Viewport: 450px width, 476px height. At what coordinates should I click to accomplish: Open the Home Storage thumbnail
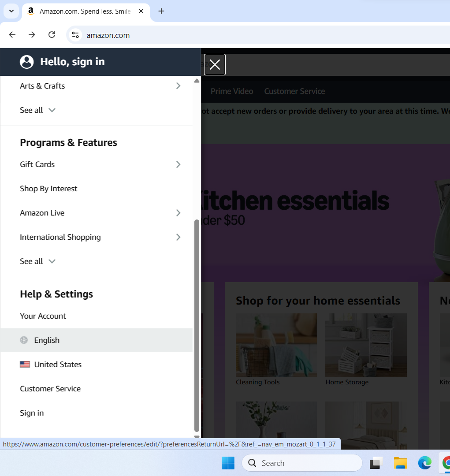tap(366, 345)
